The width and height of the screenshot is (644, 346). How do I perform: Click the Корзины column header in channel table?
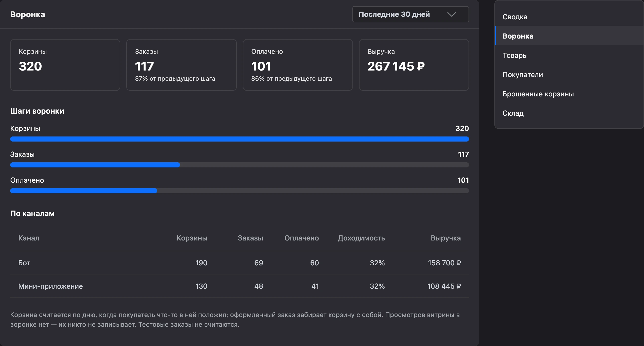click(x=192, y=238)
